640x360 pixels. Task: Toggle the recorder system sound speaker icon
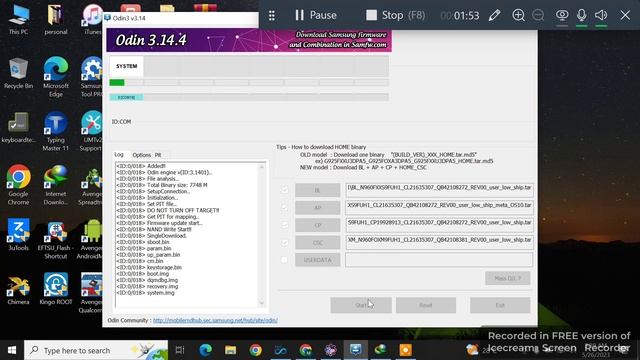coord(601,16)
